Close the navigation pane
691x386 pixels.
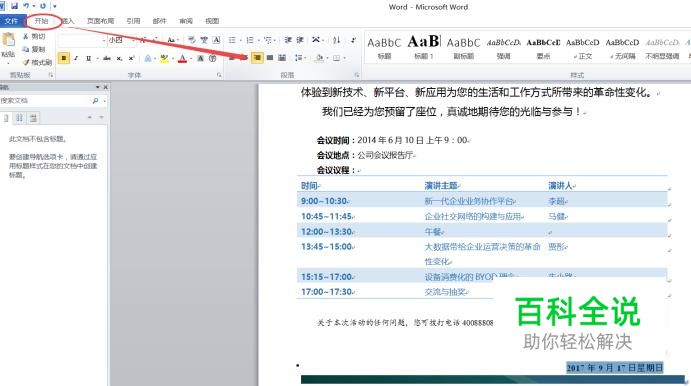tap(105, 87)
